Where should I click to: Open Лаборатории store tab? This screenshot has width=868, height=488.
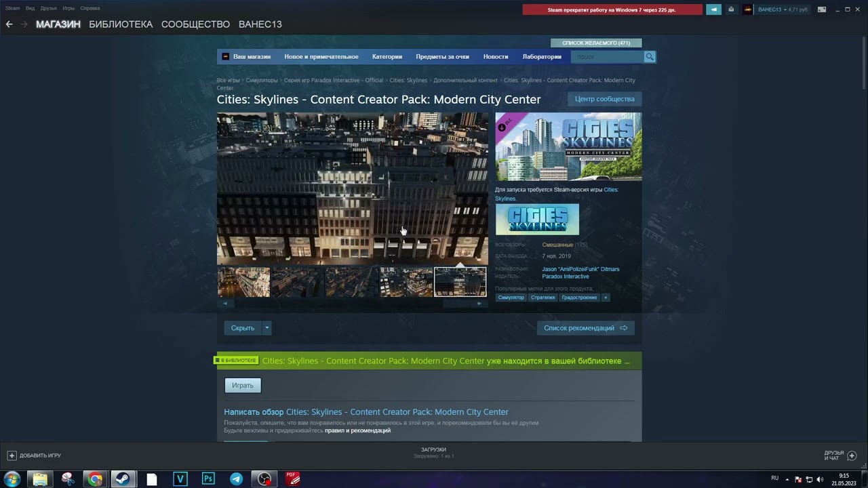tap(542, 57)
